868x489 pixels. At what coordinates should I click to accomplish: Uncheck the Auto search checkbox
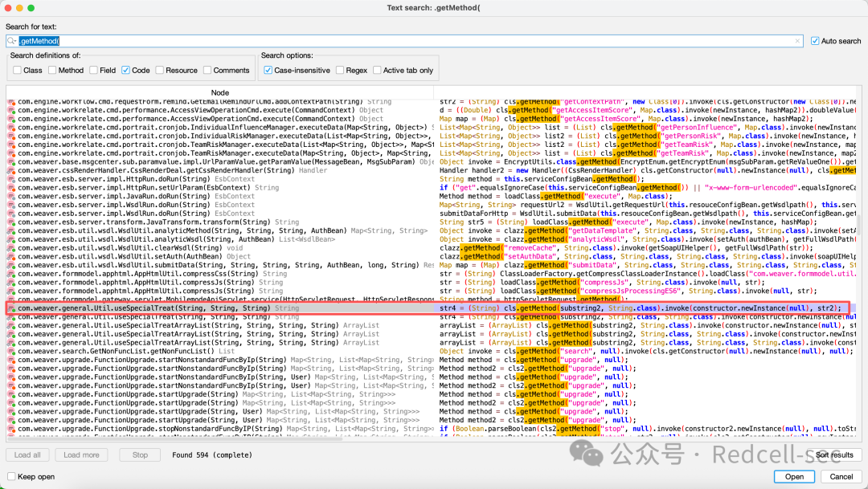pyautogui.click(x=815, y=41)
